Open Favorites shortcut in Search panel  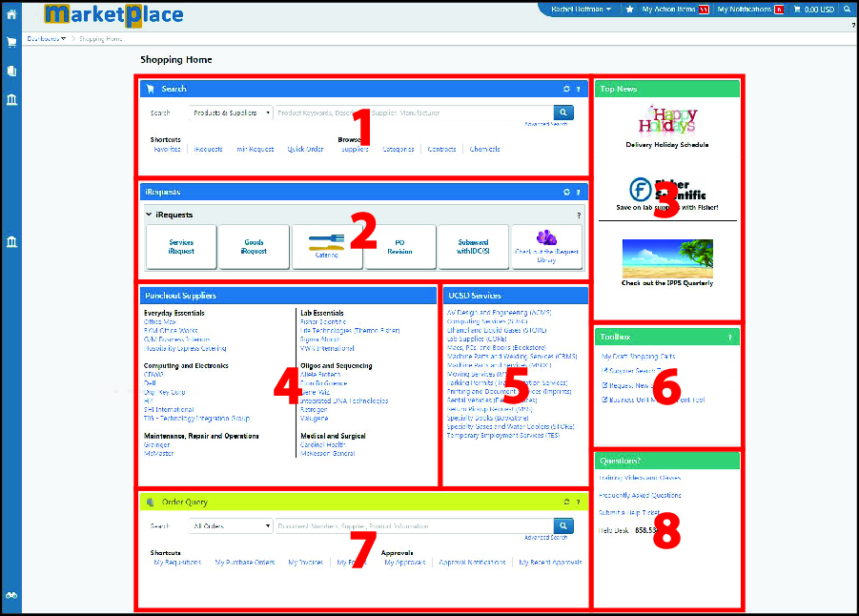coord(167,149)
